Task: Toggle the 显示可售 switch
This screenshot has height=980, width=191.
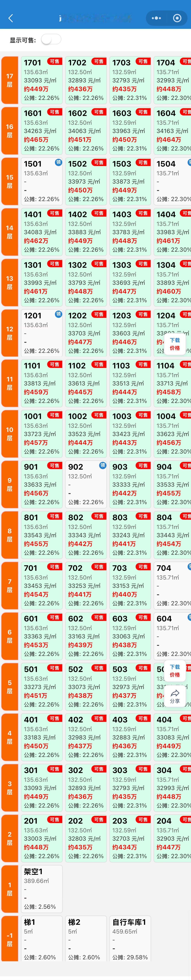Action: (51, 39)
